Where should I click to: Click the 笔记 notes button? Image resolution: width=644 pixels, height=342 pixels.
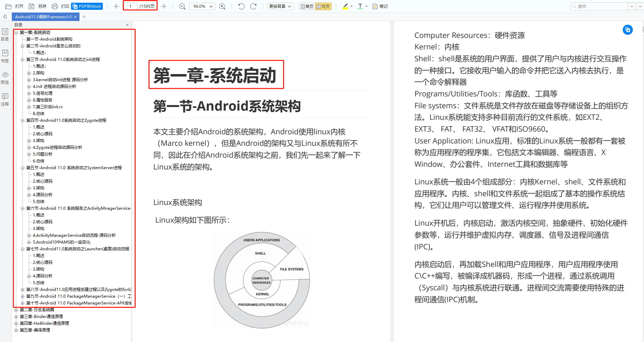click(x=380, y=6)
